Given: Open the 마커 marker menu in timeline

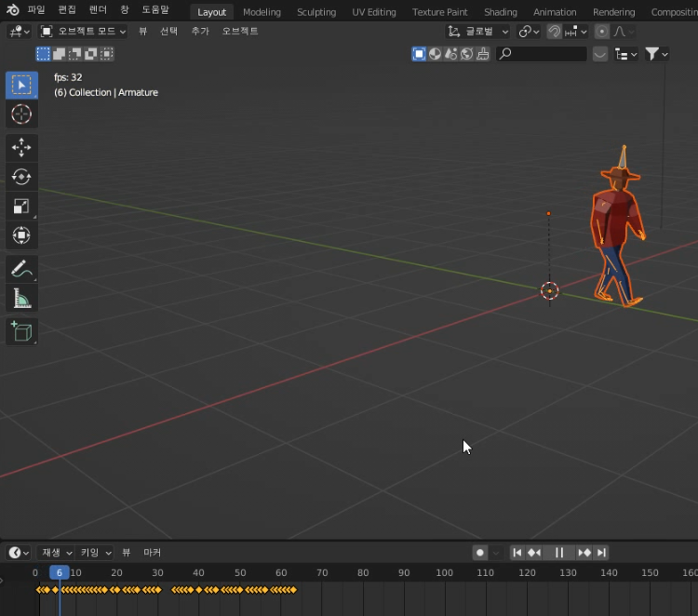Looking at the screenshot, I should point(153,553).
